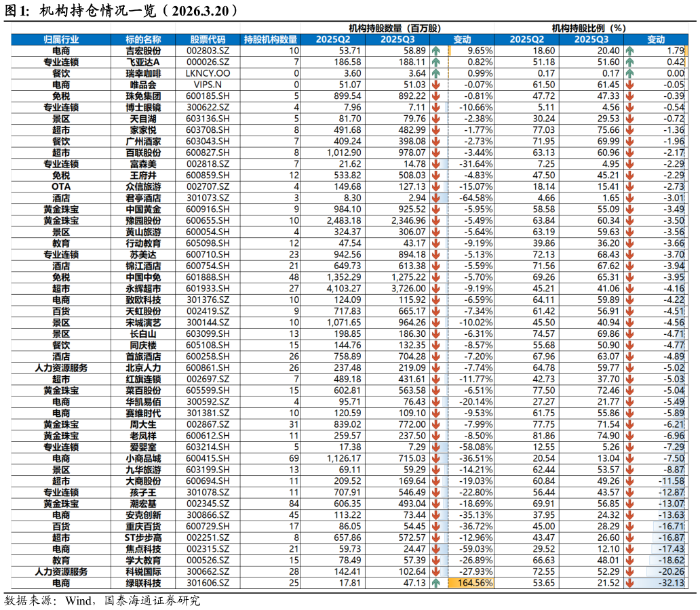This screenshot has height=610, width=700.
Task: Click stock code LKNCY.OO
Action: coord(208,74)
